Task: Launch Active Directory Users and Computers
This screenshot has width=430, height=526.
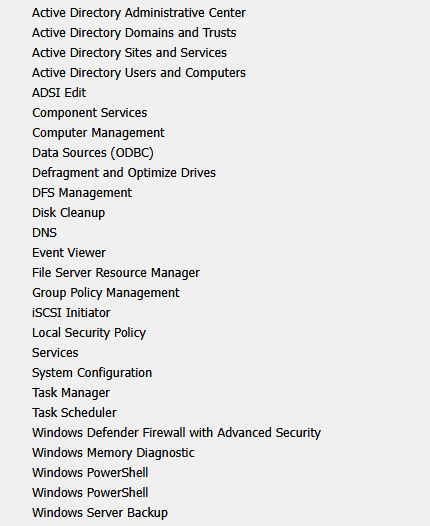Action: [139, 73]
